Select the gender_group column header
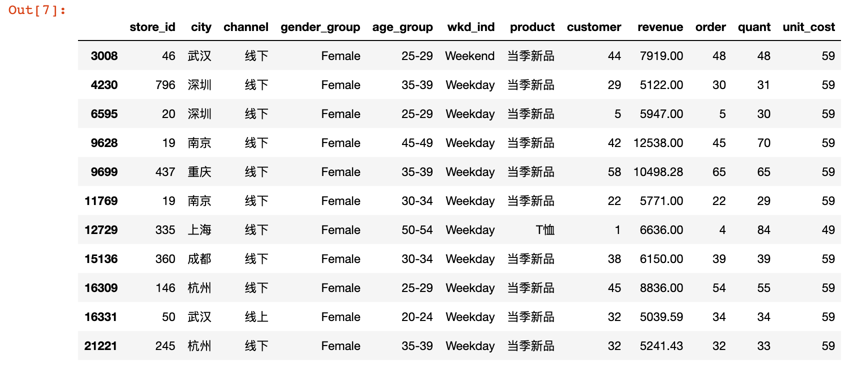This screenshot has height=365, width=868. [320, 27]
